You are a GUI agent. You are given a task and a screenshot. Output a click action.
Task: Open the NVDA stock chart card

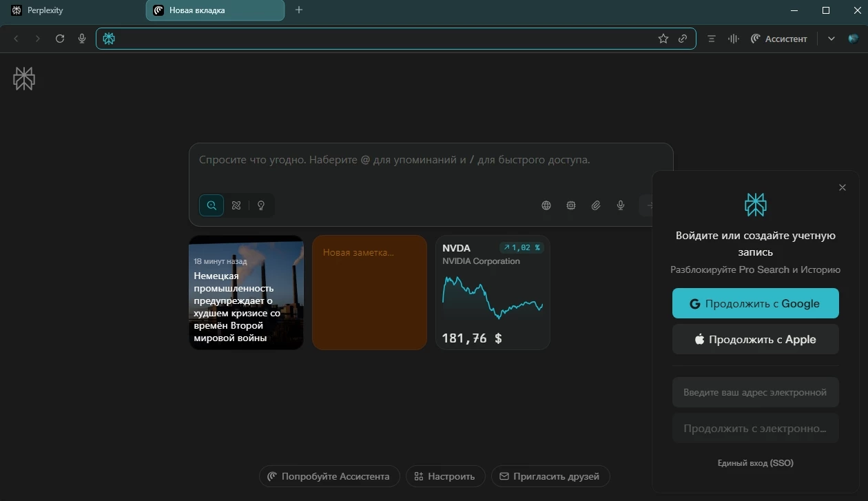(x=493, y=293)
